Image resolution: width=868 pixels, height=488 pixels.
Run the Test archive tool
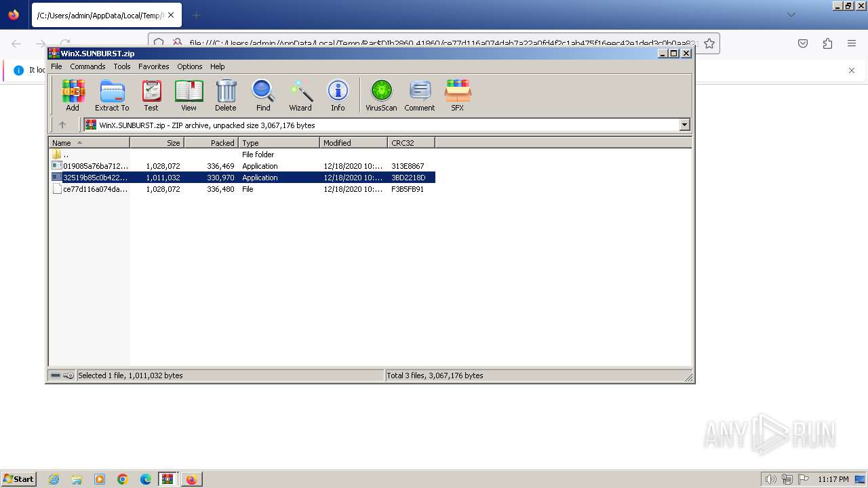click(151, 95)
